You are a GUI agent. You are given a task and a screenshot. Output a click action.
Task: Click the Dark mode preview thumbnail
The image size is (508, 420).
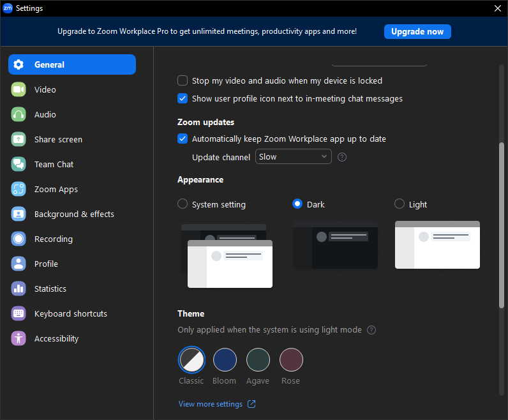coord(335,244)
